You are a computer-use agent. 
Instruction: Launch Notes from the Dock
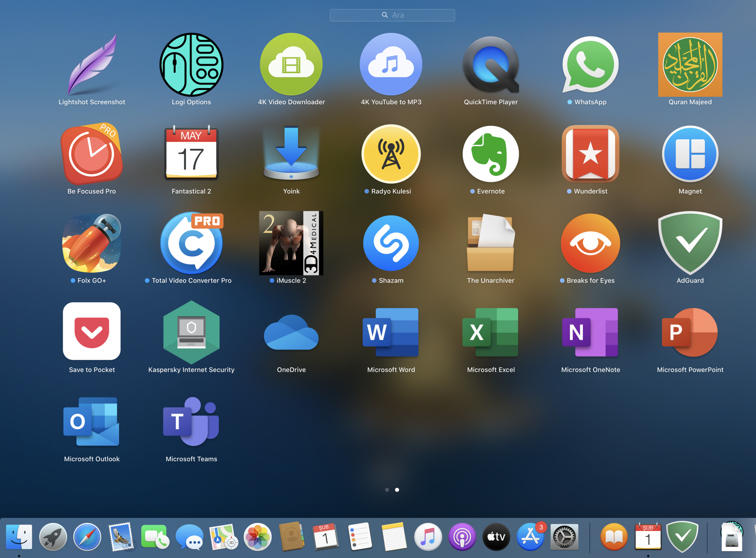[393, 537]
